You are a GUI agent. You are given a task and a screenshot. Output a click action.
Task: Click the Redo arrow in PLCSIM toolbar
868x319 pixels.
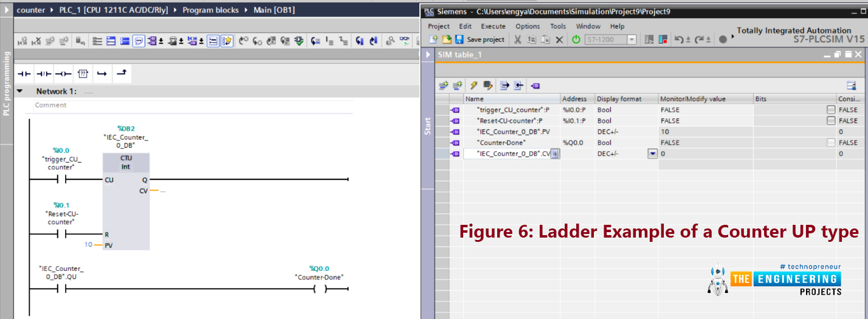coord(699,39)
